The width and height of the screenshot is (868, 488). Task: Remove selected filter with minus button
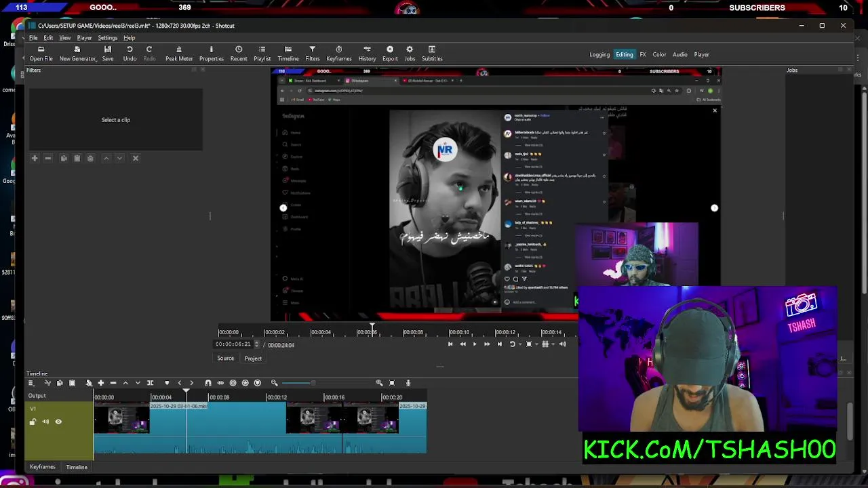coord(47,158)
